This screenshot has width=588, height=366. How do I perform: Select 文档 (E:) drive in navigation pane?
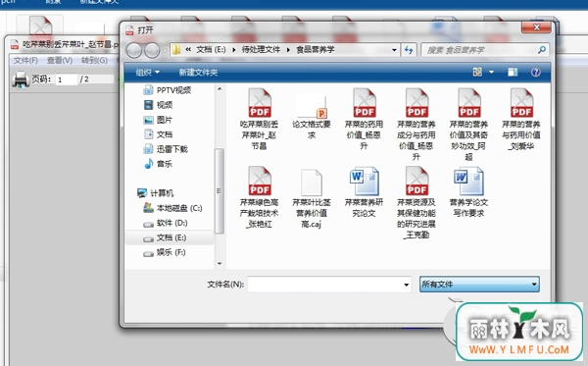(x=170, y=237)
